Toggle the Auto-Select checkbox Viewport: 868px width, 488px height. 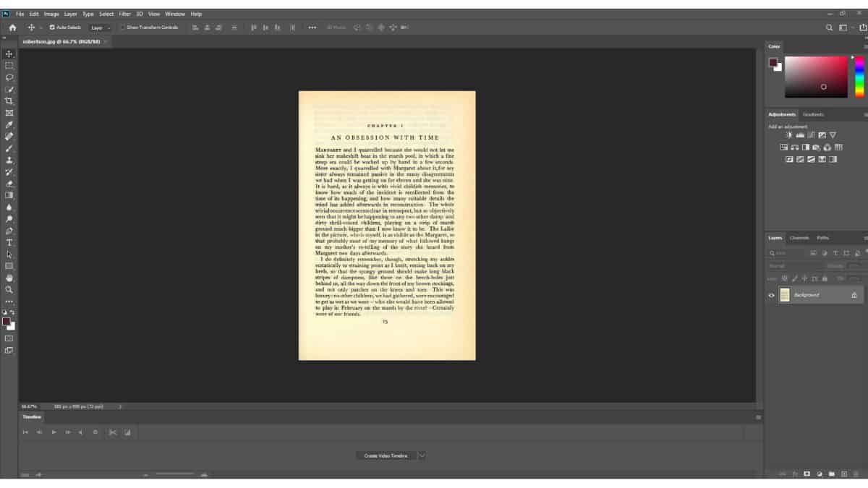pos(52,27)
